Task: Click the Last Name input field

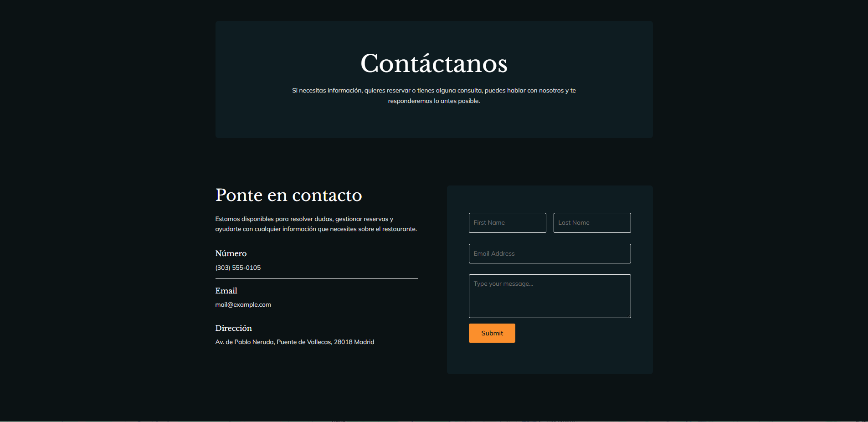Action: coord(592,223)
